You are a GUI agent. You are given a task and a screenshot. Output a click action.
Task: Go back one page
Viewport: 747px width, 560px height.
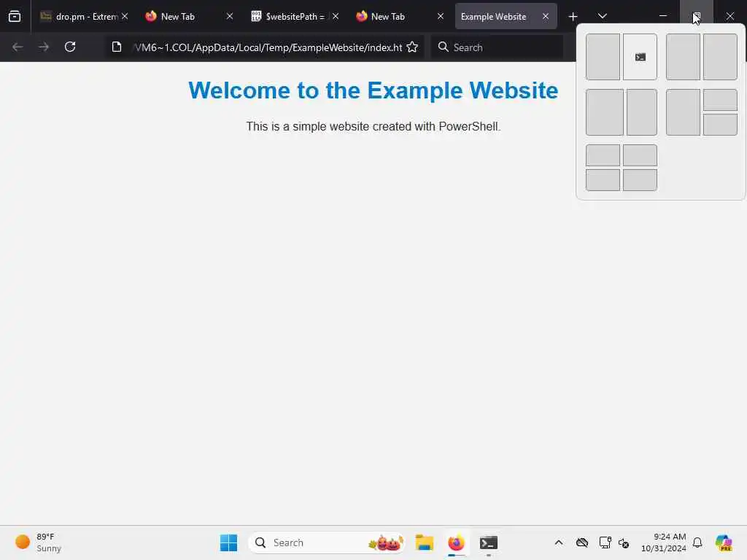[x=18, y=47]
